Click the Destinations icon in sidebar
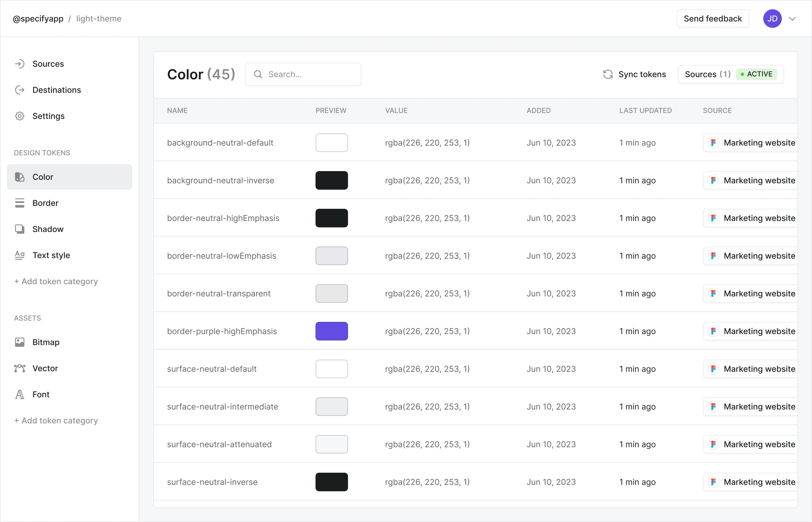Viewport: 812px width, 522px height. 20,90
